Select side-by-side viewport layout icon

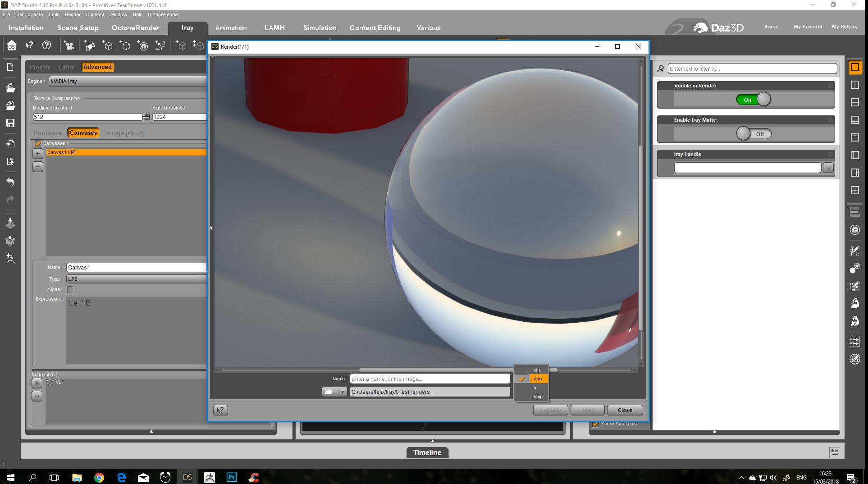pos(854,85)
